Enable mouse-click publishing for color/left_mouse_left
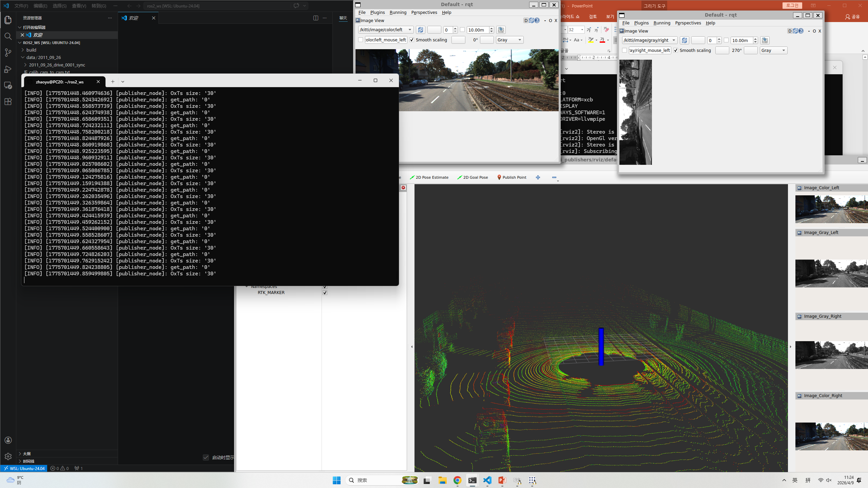This screenshot has width=868, height=488. (361, 40)
